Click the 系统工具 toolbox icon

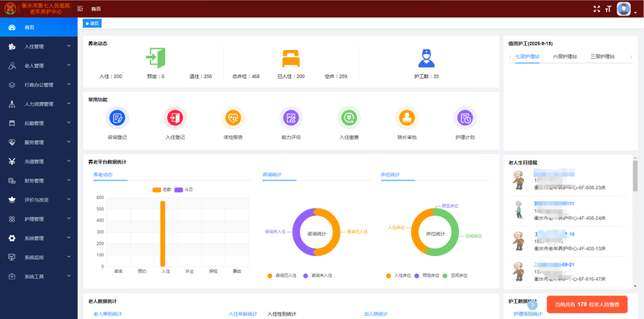(12, 276)
